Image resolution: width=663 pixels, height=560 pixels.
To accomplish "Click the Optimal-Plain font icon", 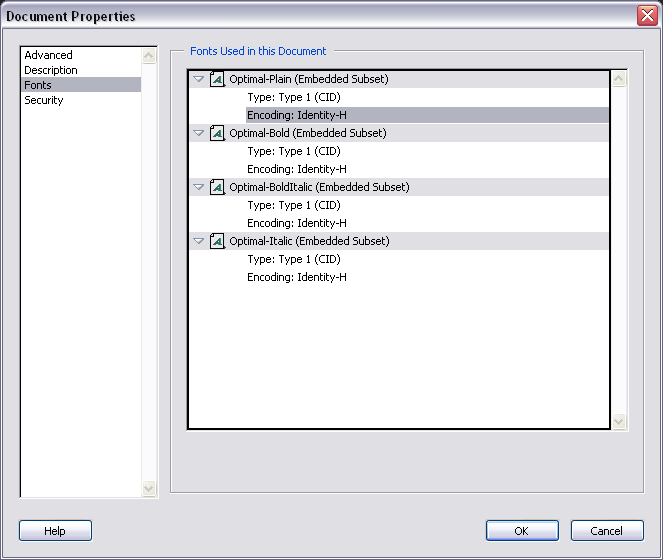I will tap(217, 79).
